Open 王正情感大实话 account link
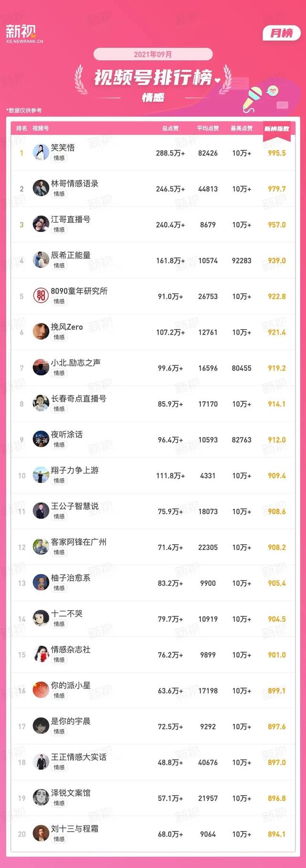This screenshot has height=868, width=306. (79, 757)
